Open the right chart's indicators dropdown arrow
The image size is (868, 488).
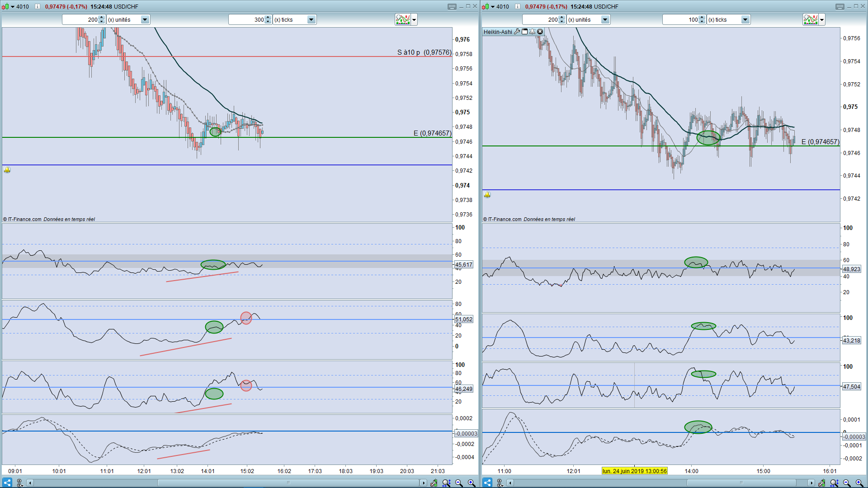click(x=822, y=19)
